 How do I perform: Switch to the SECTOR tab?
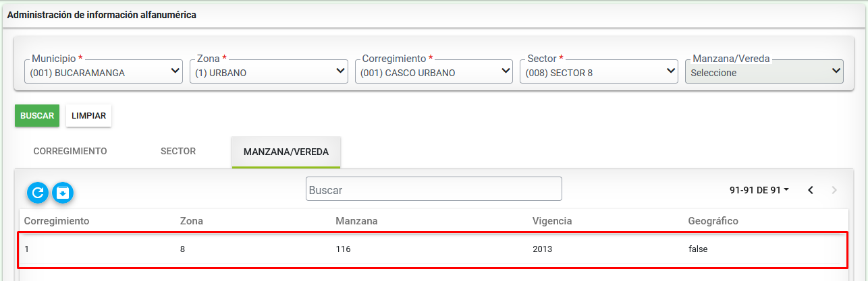click(x=178, y=152)
